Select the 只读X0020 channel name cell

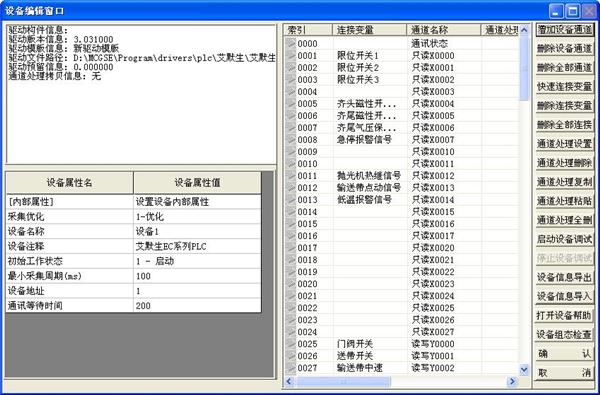[443, 248]
